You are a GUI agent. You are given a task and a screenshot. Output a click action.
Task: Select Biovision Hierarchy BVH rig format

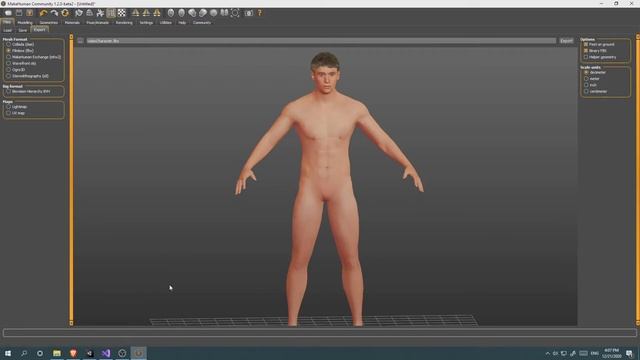[28, 91]
